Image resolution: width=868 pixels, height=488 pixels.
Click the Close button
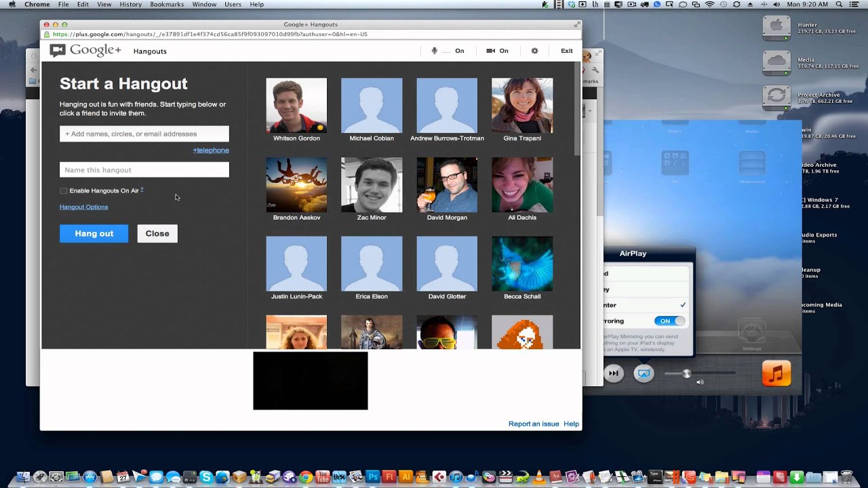157,233
